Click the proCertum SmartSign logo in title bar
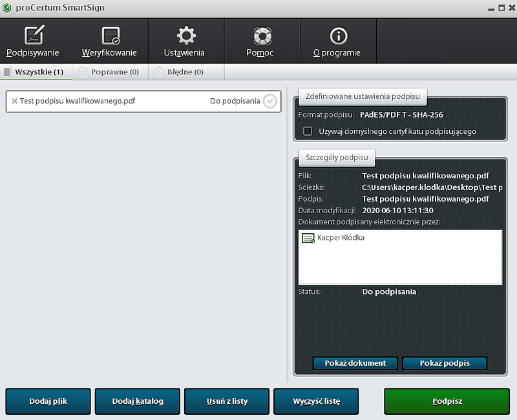517x420 pixels. tap(6, 8)
